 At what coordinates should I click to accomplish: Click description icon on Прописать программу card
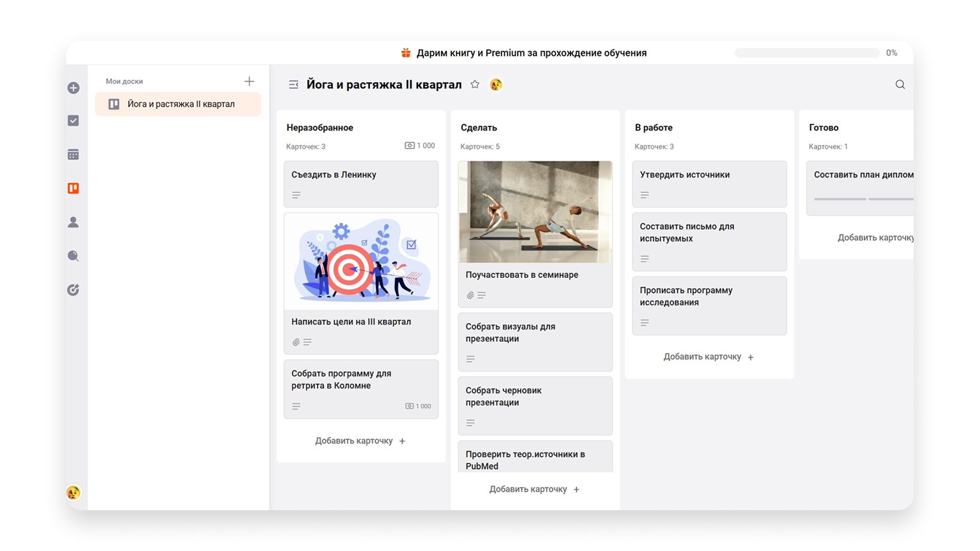tap(645, 323)
